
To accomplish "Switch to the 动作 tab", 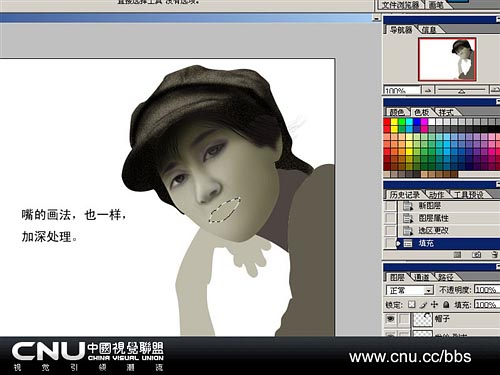I will (x=436, y=195).
